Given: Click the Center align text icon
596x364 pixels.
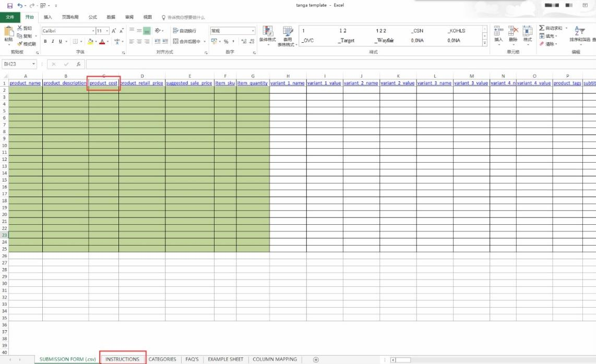Looking at the screenshot, I should (x=139, y=41).
